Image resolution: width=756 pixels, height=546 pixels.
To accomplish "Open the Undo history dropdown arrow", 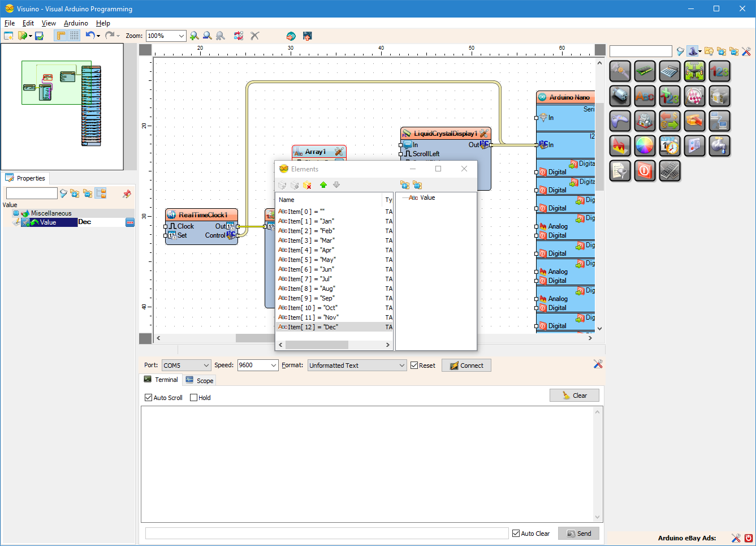I will point(98,36).
